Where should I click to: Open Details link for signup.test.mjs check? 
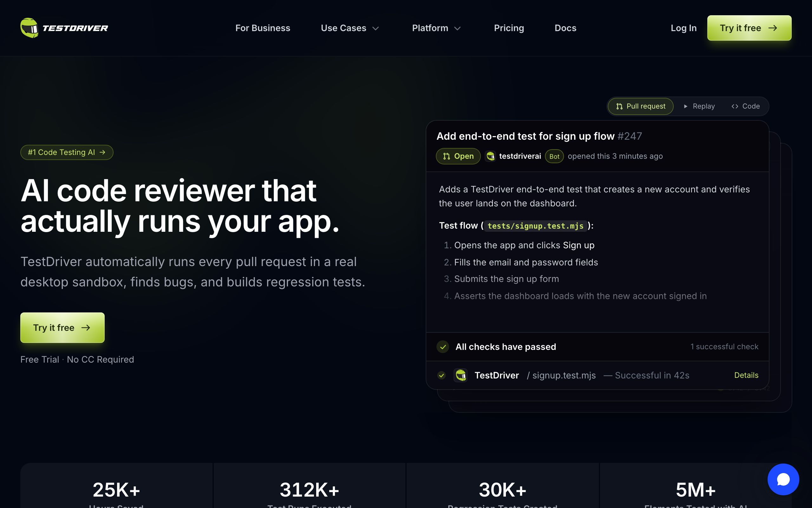point(746,375)
